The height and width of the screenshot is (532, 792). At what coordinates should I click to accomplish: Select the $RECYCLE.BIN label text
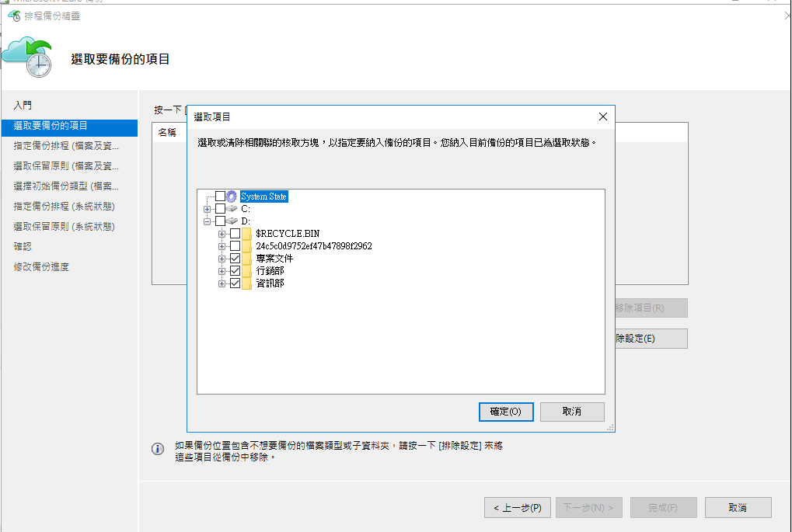click(288, 234)
